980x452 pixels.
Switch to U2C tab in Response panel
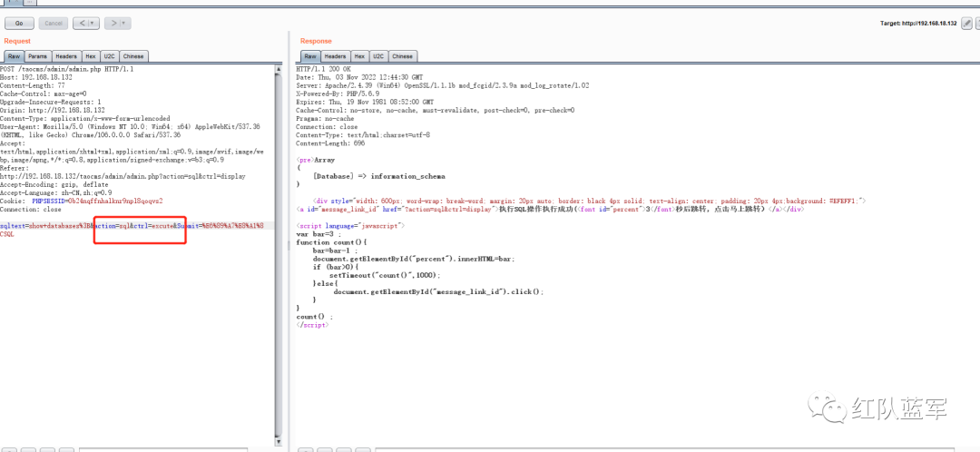[378, 56]
